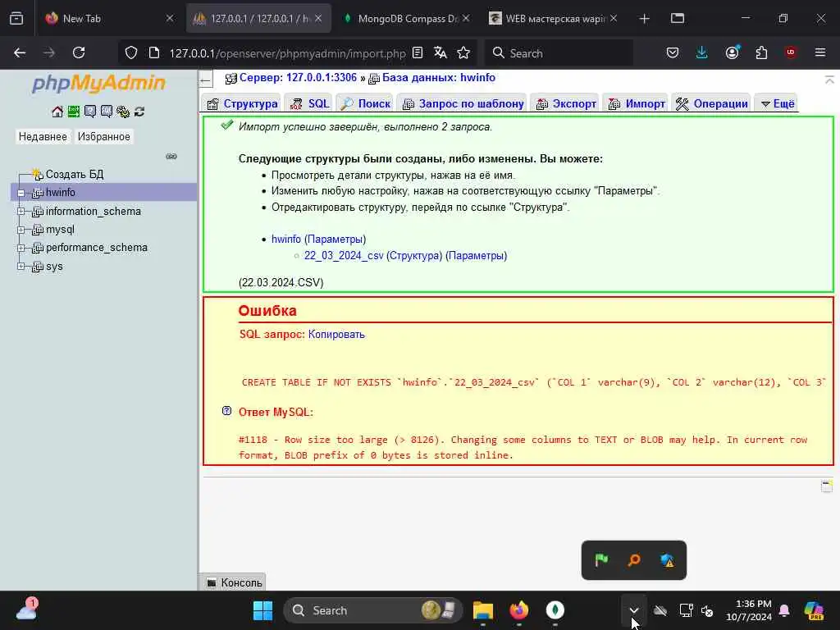Image resolution: width=840 pixels, height=630 pixels.
Task: Click Сервер: 127.0.0.1:3306 breadcrumb link
Action: point(298,78)
